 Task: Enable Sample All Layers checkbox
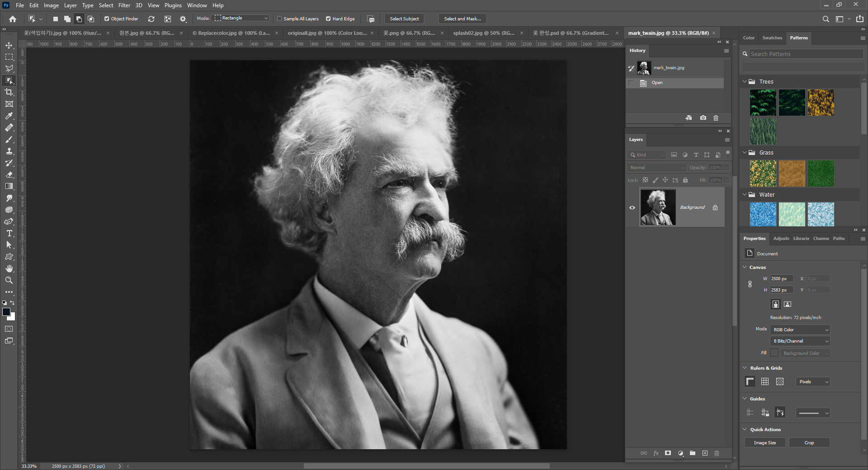tap(279, 19)
